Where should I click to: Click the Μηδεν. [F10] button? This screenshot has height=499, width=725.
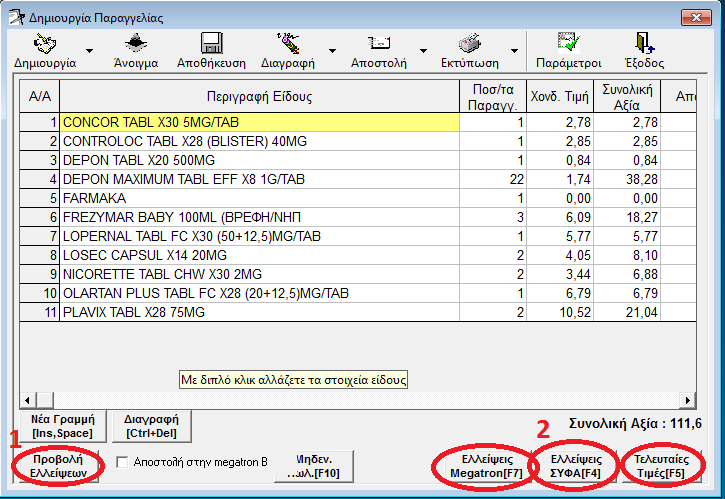coord(314,466)
